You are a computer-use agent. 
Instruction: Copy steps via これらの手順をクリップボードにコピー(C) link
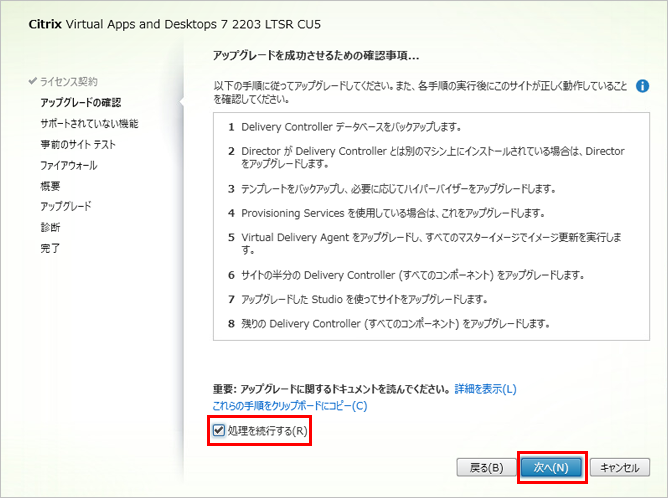tap(290, 406)
